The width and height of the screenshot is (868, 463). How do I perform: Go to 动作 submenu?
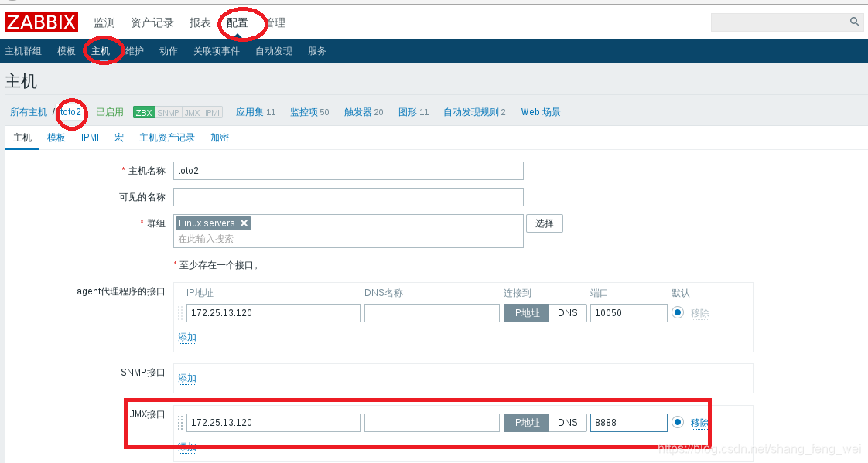169,51
